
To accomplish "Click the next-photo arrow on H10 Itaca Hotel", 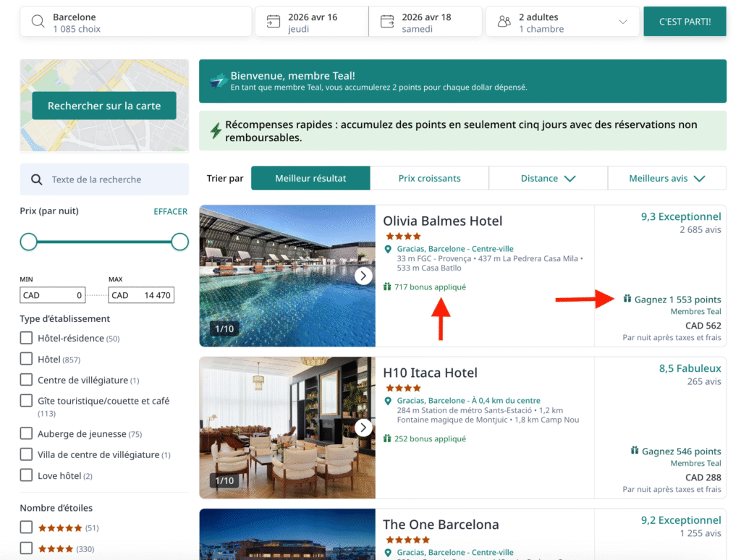I will click(363, 428).
